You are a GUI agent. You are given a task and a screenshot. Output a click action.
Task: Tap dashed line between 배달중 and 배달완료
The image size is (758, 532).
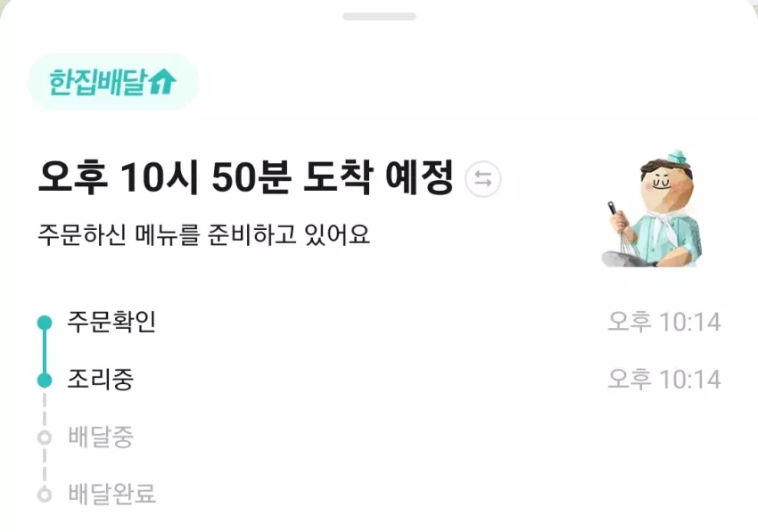tap(45, 466)
